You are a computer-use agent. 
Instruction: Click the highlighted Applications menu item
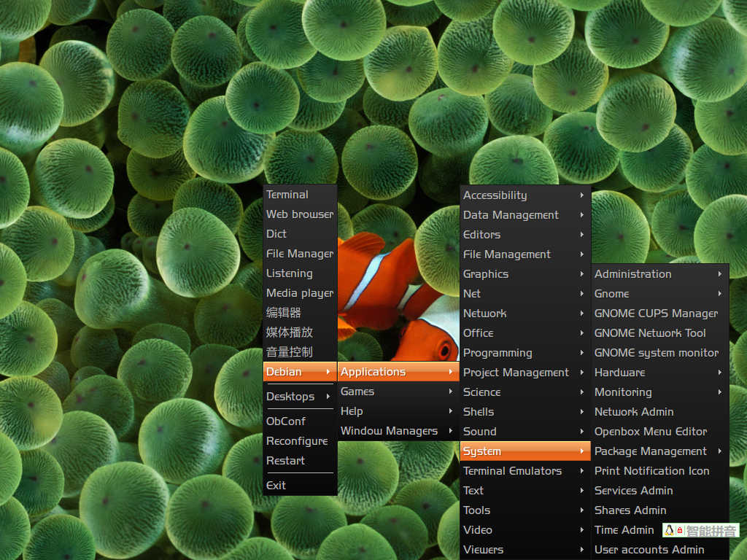point(398,372)
